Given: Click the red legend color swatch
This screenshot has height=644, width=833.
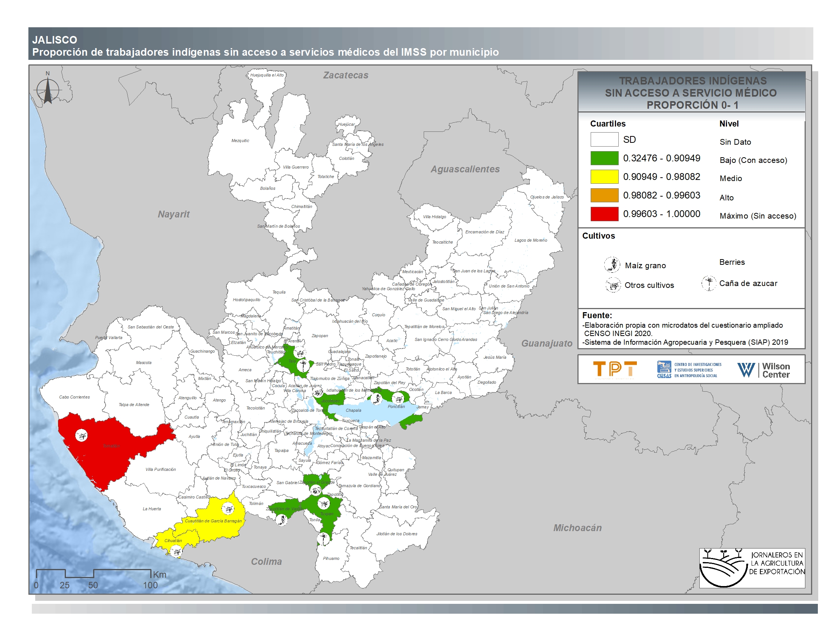Looking at the screenshot, I should [x=604, y=214].
